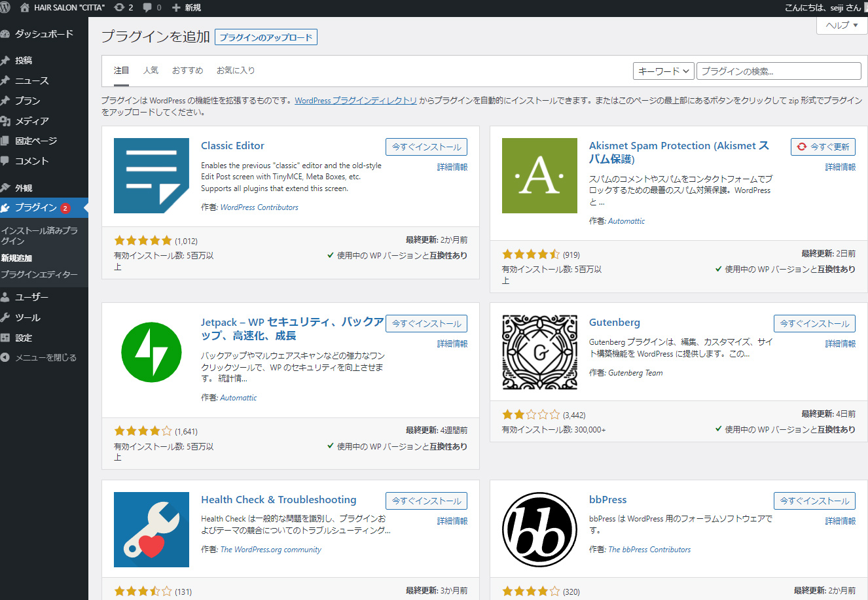Install Gutenberg with 今すぐインストール

pos(814,323)
